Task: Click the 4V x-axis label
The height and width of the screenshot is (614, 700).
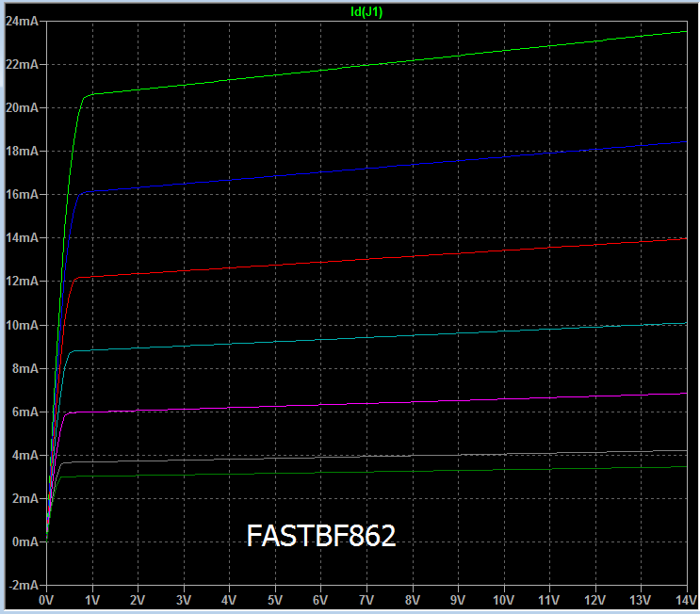Action: [229, 600]
